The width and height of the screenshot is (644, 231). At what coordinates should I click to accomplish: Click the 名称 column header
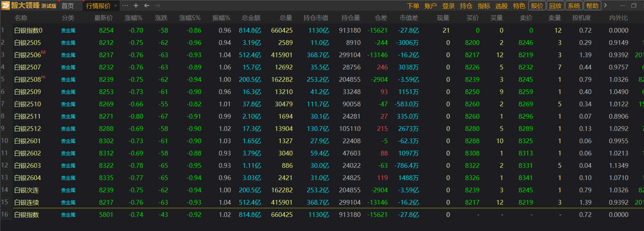click(21, 18)
